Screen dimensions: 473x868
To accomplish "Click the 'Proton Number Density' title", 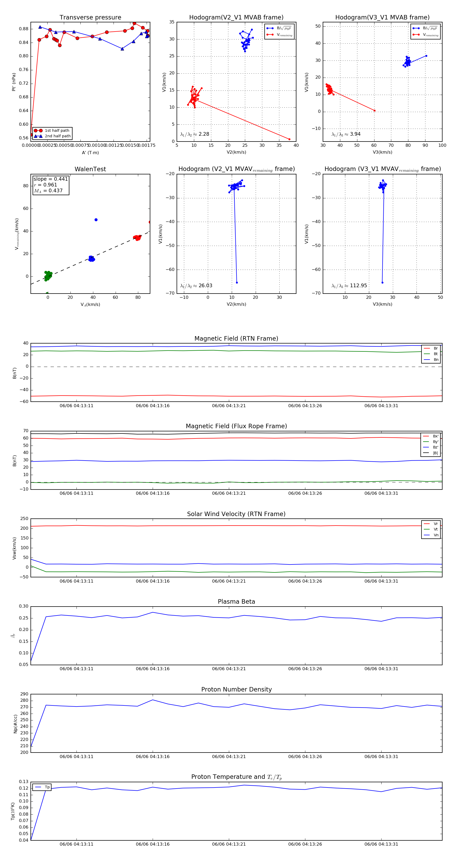I will 236,689.
